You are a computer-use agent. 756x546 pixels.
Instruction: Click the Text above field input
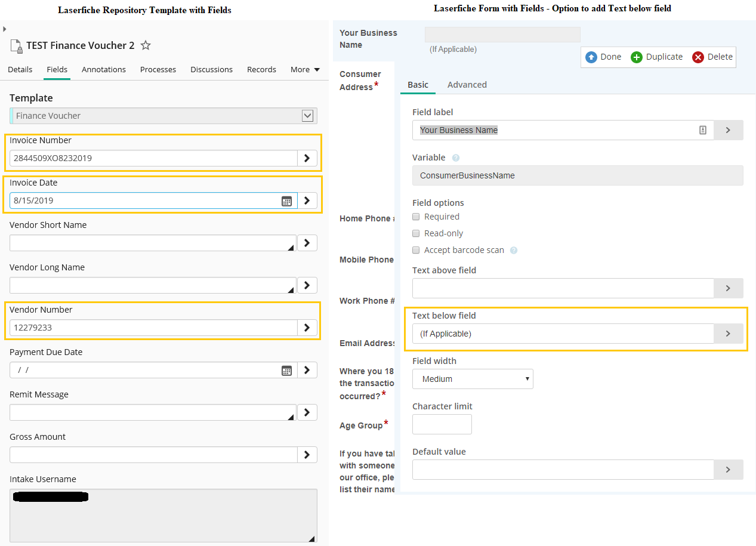563,288
